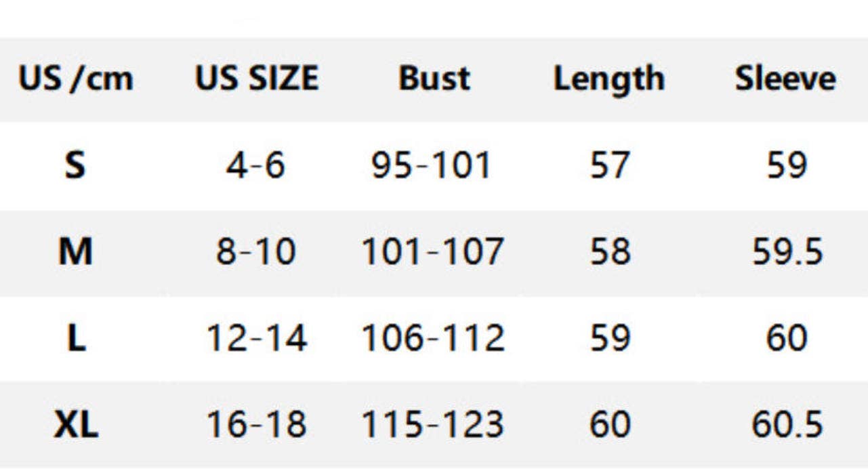Click bust measurement "106-112"
Image resolution: width=868 pixels, height=475 pixels.
[x=433, y=338]
